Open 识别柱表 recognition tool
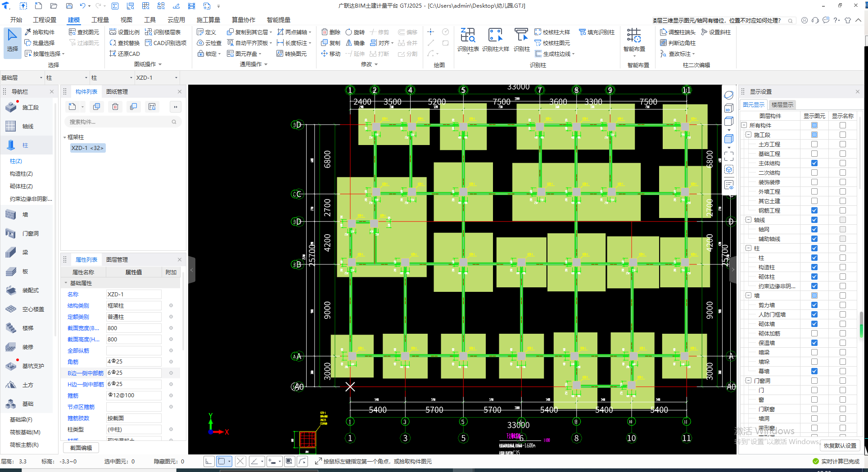The width and height of the screenshot is (868, 472). [x=468, y=41]
